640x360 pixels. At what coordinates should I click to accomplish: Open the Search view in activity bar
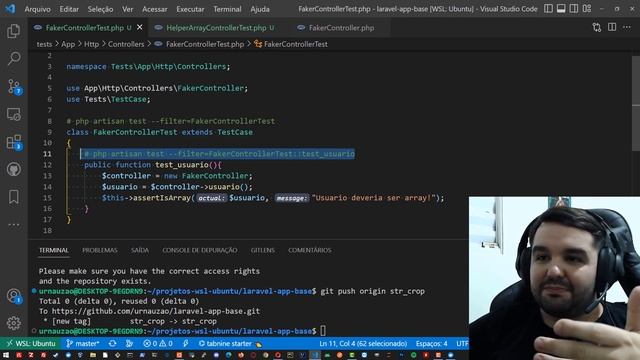(x=13, y=59)
